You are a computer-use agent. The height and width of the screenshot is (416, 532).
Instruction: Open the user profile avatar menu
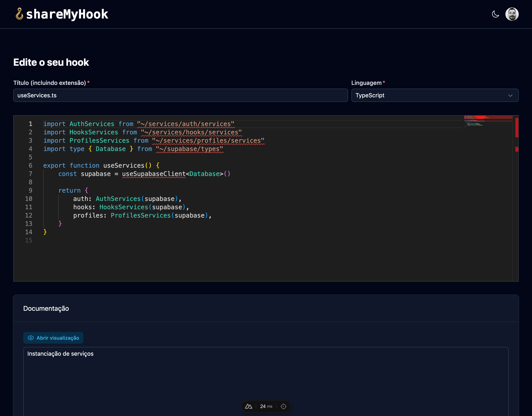pyautogui.click(x=512, y=14)
